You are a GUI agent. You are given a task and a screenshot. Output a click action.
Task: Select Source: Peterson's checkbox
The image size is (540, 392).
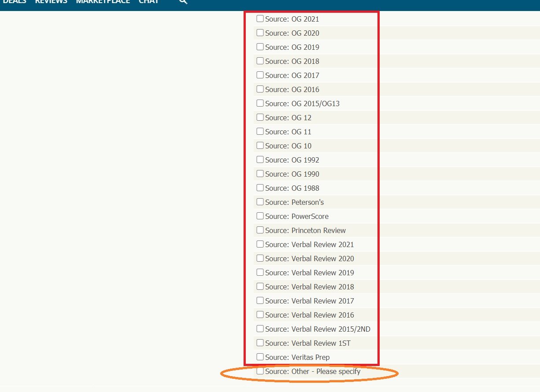[x=260, y=202]
